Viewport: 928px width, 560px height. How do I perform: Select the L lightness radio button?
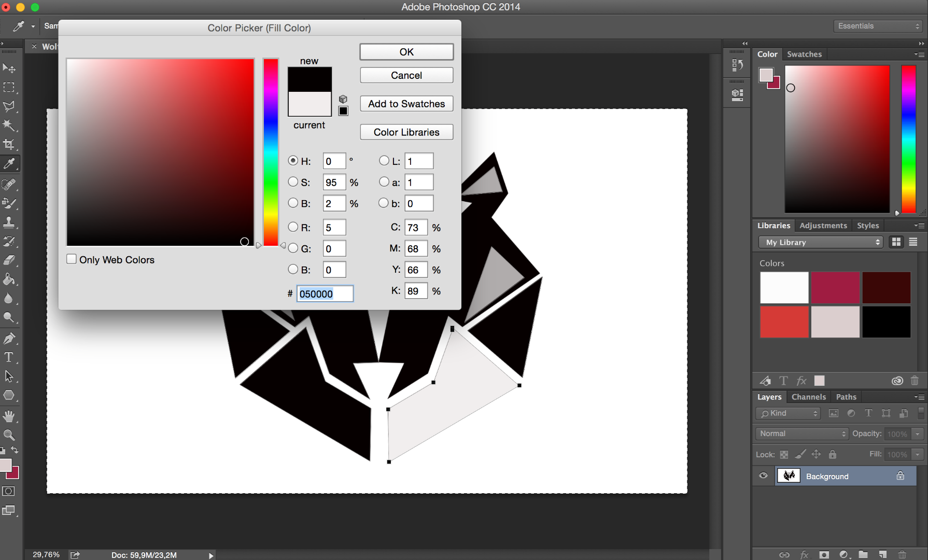tap(384, 161)
